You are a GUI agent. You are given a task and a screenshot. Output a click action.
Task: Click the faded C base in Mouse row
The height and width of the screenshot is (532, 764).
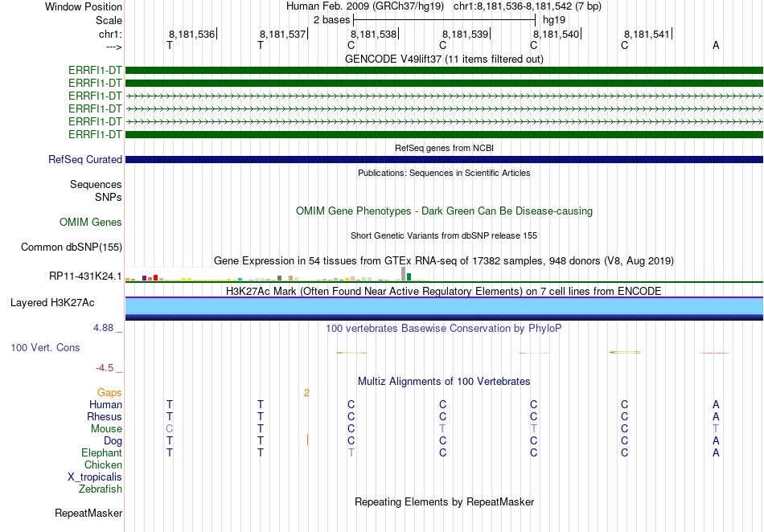170,429
